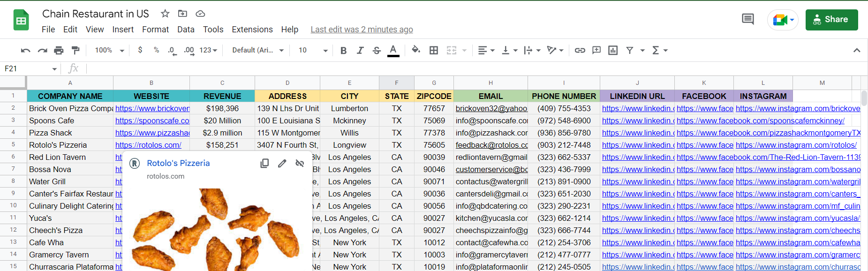Open the Borders tool
The height and width of the screenshot is (271, 868).
pyautogui.click(x=434, y=50)
